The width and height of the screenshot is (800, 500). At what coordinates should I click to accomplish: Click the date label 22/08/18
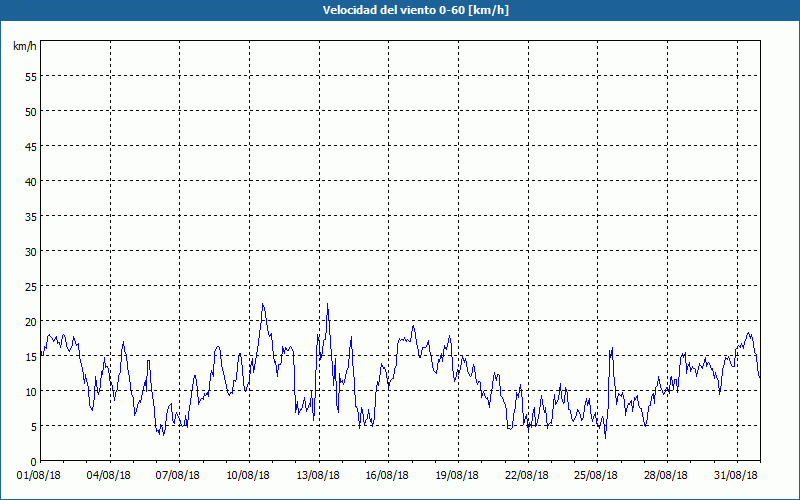[x=527, y=476]
